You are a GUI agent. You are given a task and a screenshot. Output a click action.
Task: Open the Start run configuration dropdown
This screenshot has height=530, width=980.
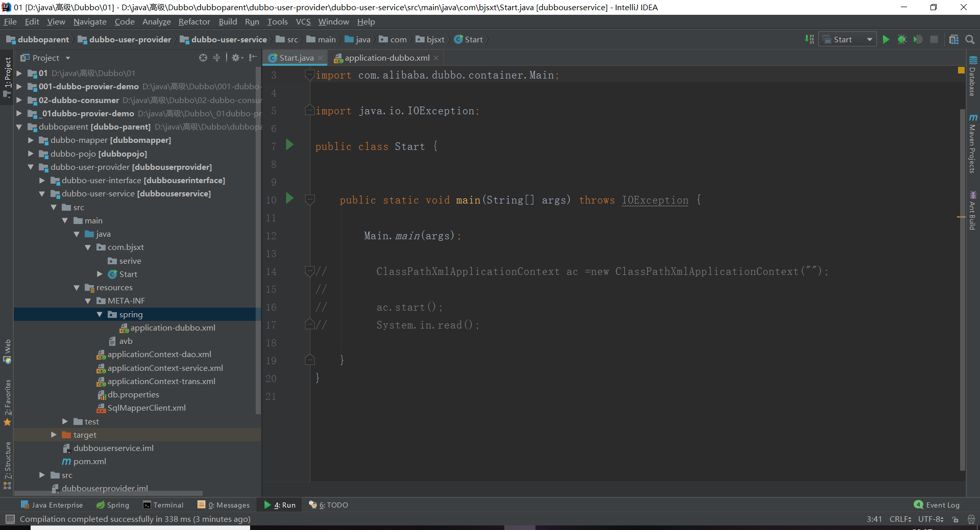pos(847,39)
